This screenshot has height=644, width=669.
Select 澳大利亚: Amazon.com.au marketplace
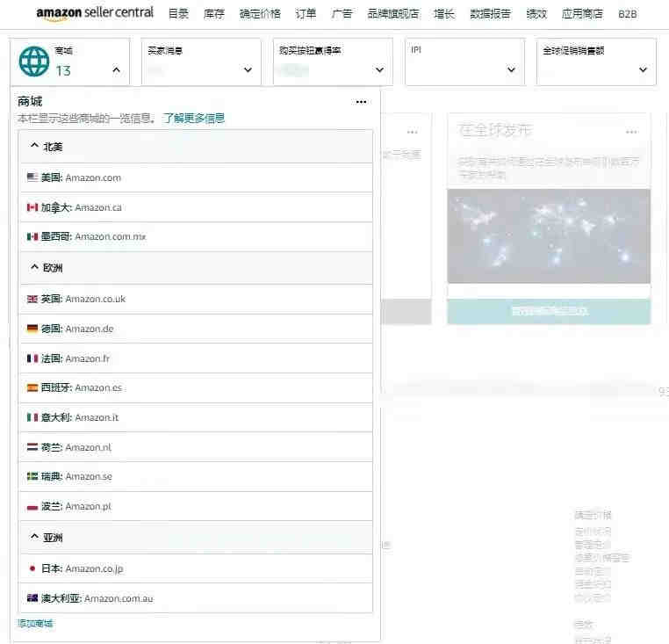[x=196, y=598]
